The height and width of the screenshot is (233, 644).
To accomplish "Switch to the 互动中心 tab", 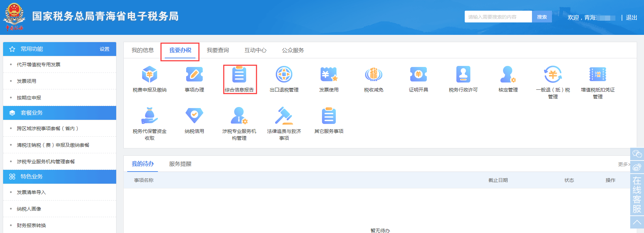I will 255,50.
